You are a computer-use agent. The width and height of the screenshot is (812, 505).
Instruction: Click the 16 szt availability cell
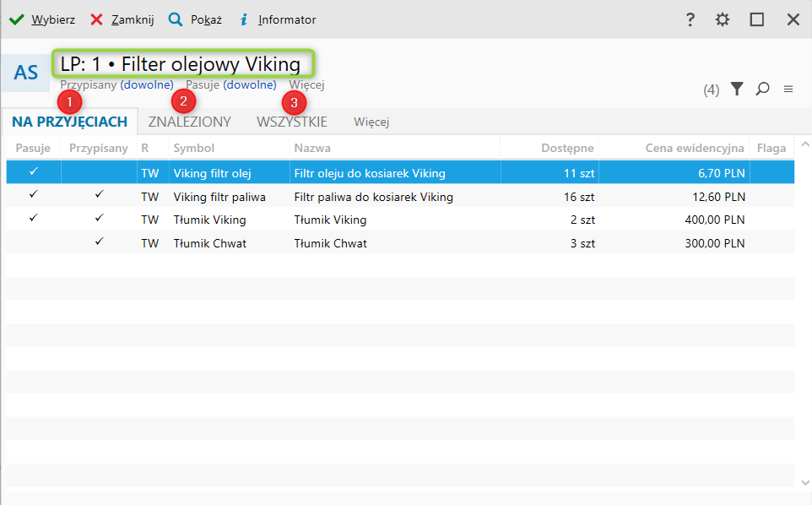[580, 197]
